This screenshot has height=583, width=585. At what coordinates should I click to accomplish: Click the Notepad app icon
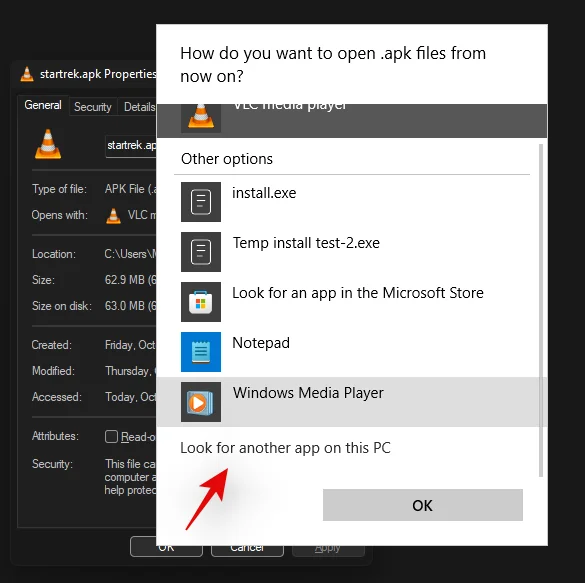201,352
